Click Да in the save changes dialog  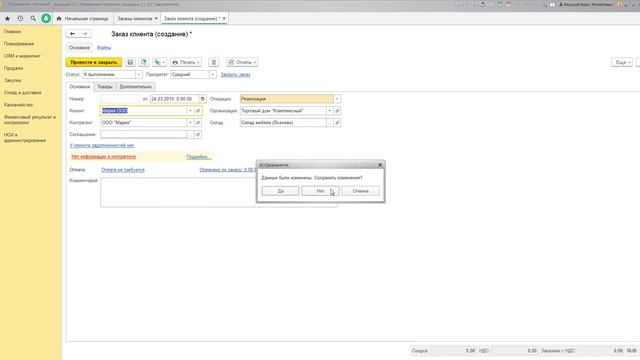[280, 191]
